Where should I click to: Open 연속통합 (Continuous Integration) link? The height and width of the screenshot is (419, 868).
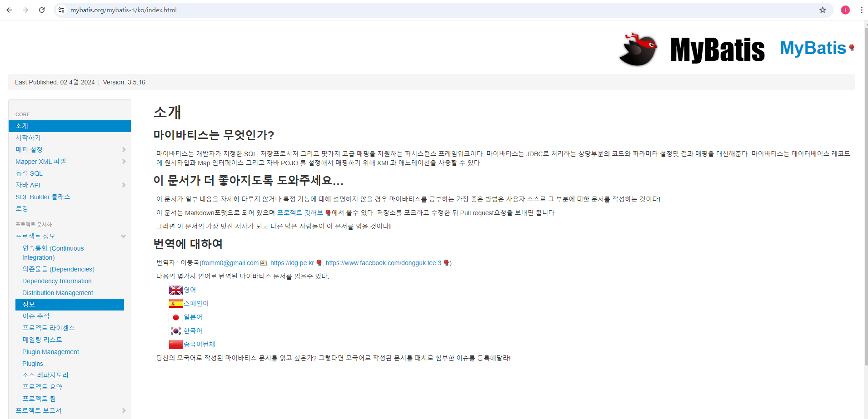tap(53, 253)
